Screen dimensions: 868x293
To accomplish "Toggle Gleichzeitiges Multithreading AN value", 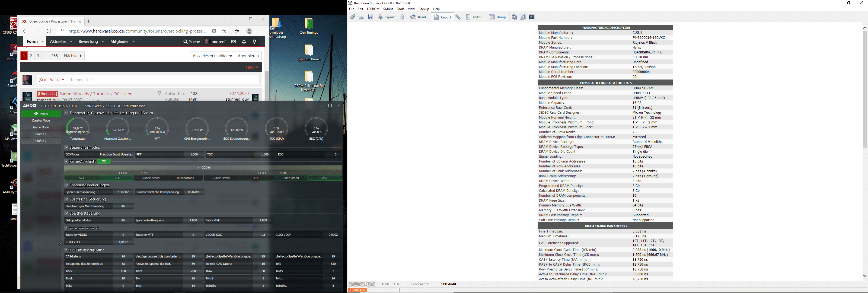I will [x=123, y=206].
